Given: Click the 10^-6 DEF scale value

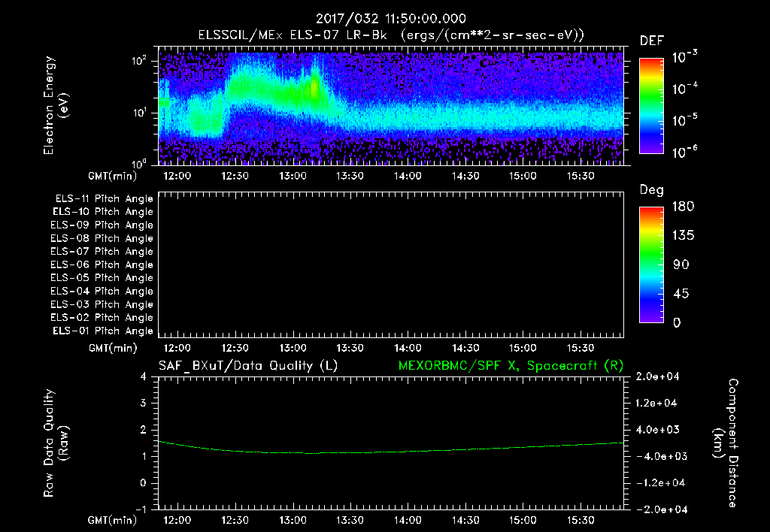Looking at the screenshot, I should coord(684,152).
